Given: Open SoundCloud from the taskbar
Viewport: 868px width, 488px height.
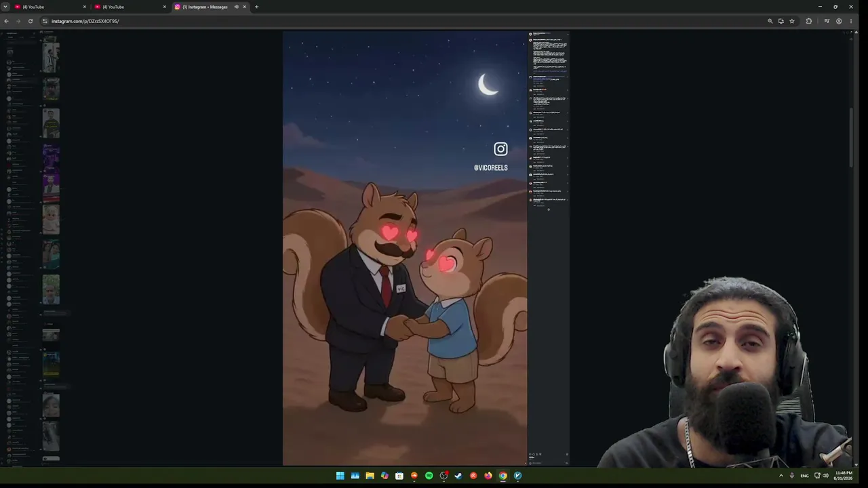Looking at the screenshot, I should coord(414,476).
